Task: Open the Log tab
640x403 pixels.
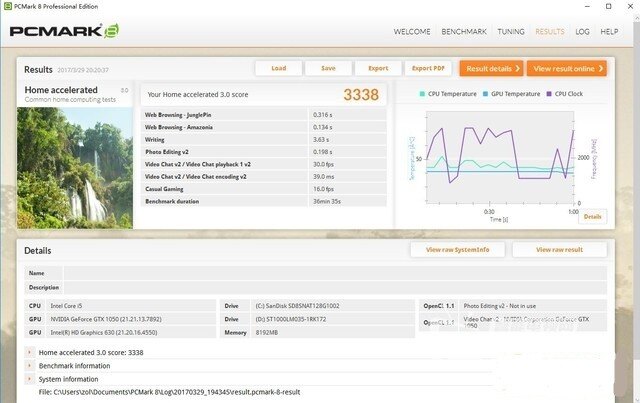Action: [x=582, y=32]
